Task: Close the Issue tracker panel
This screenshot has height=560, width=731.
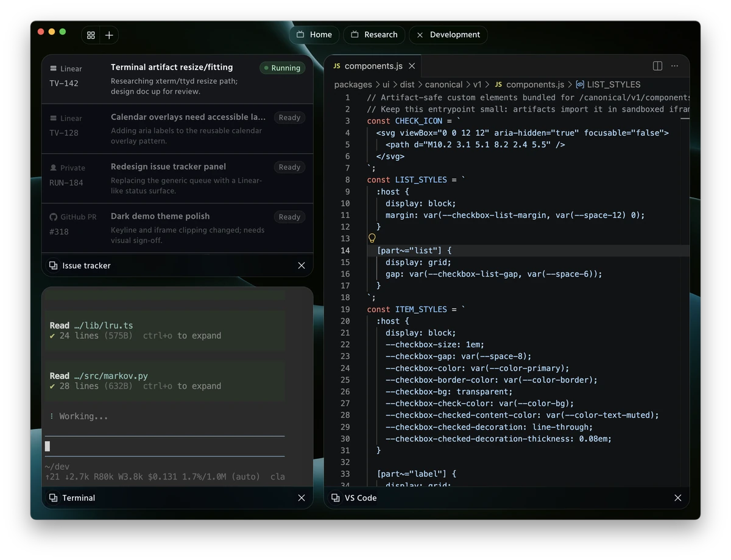Action: (302, 266)
